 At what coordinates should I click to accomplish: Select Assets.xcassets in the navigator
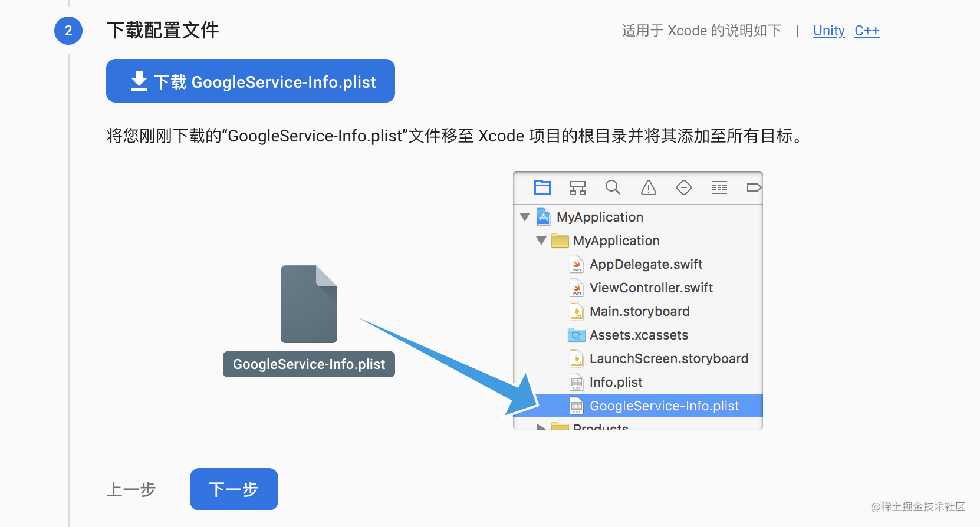639,335
